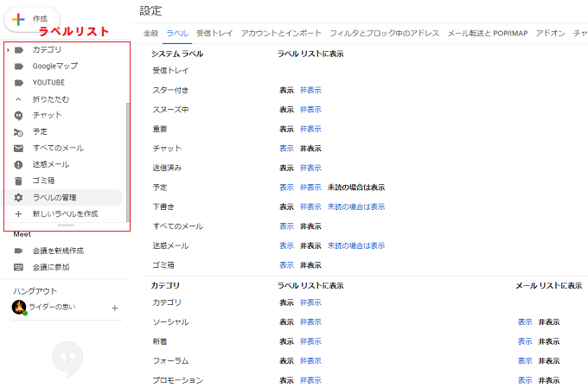
Task: Hide the カテゴリ row via 非表示
Action: [x=310, y=302]
